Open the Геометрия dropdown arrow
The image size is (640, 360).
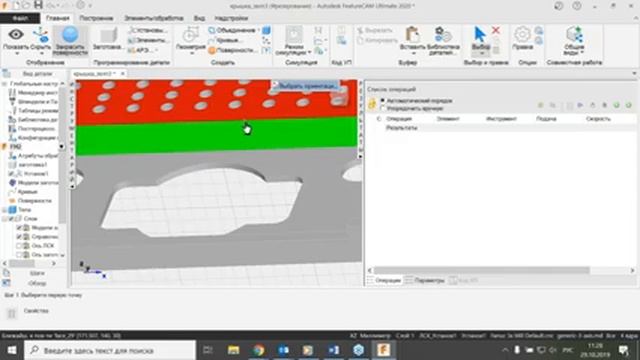pyautogui.click(x=191, y=53)
